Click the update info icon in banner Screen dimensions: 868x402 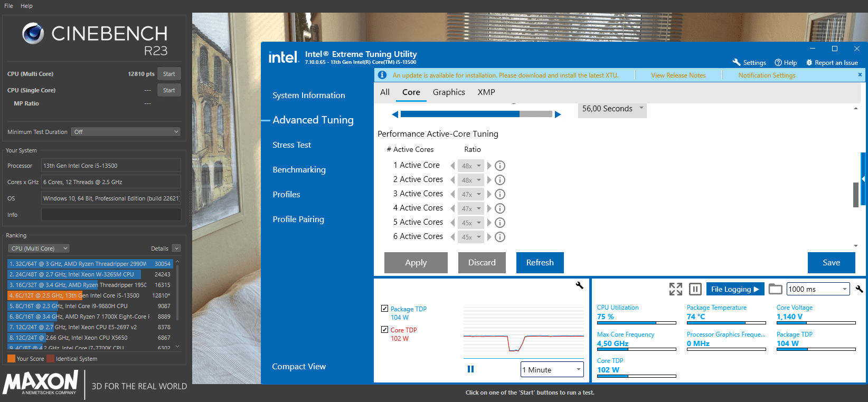coord(382,75)
